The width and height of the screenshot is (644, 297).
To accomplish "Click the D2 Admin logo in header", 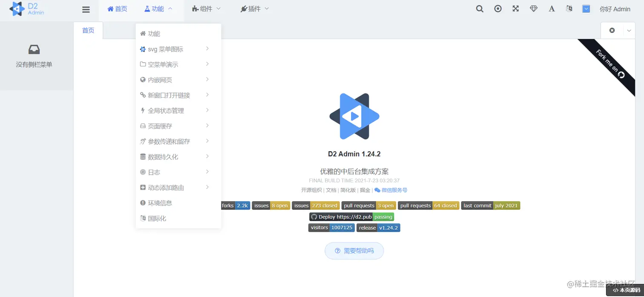I will click(26, 9).
